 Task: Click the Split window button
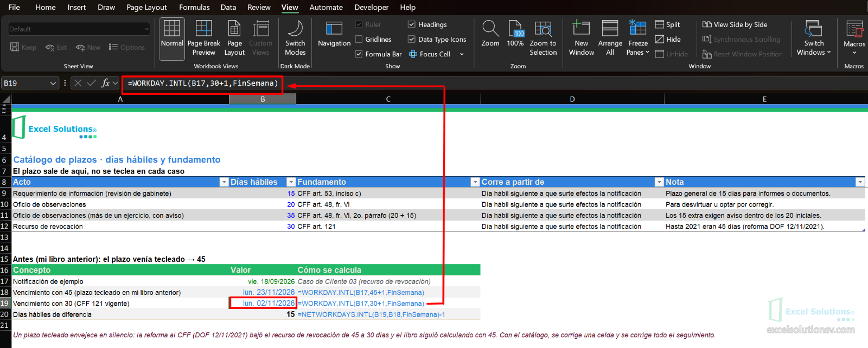click(x=667, y=24)
